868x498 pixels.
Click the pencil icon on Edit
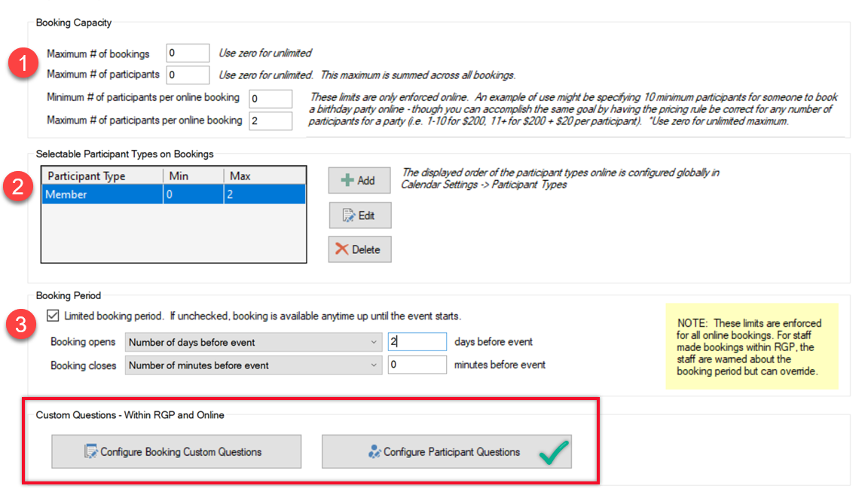pos(349,215)
